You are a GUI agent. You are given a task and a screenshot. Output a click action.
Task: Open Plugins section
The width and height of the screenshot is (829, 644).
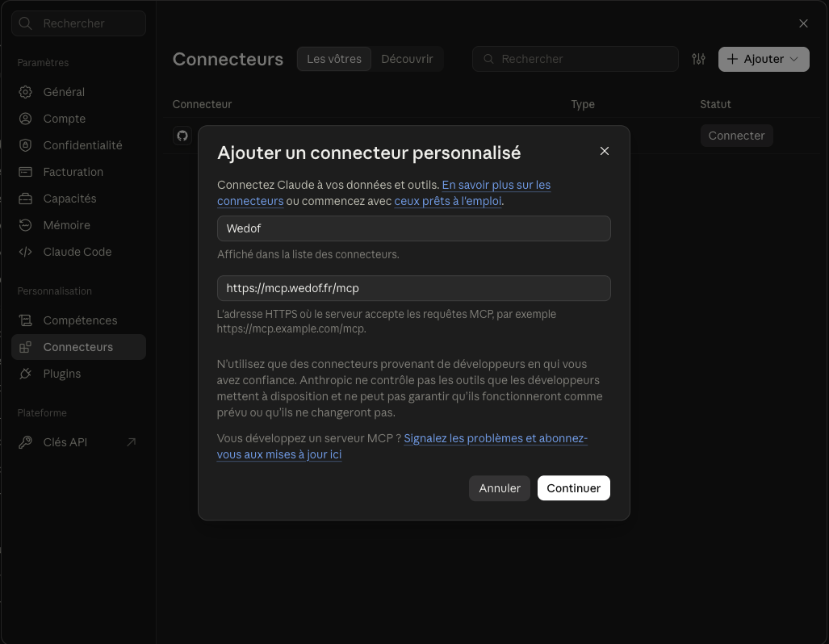(x=79, y=374)
